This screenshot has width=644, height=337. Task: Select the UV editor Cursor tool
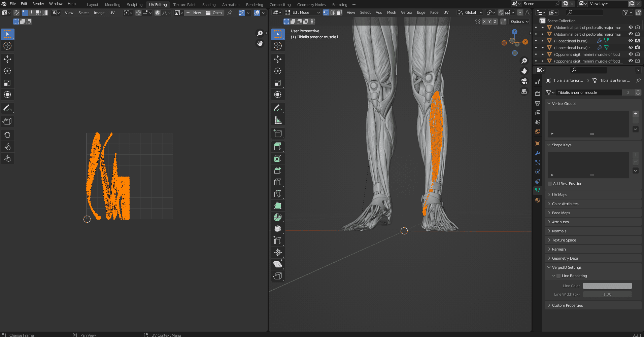click(x=7, y=46)
